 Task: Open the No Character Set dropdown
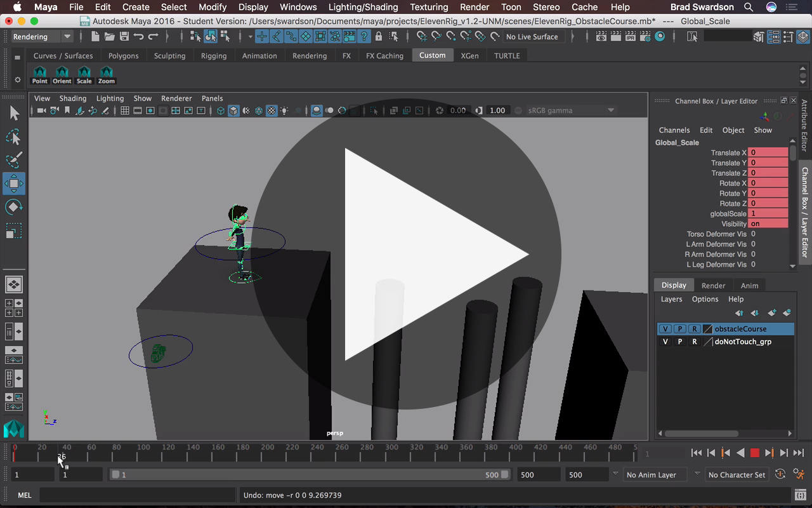736,474
